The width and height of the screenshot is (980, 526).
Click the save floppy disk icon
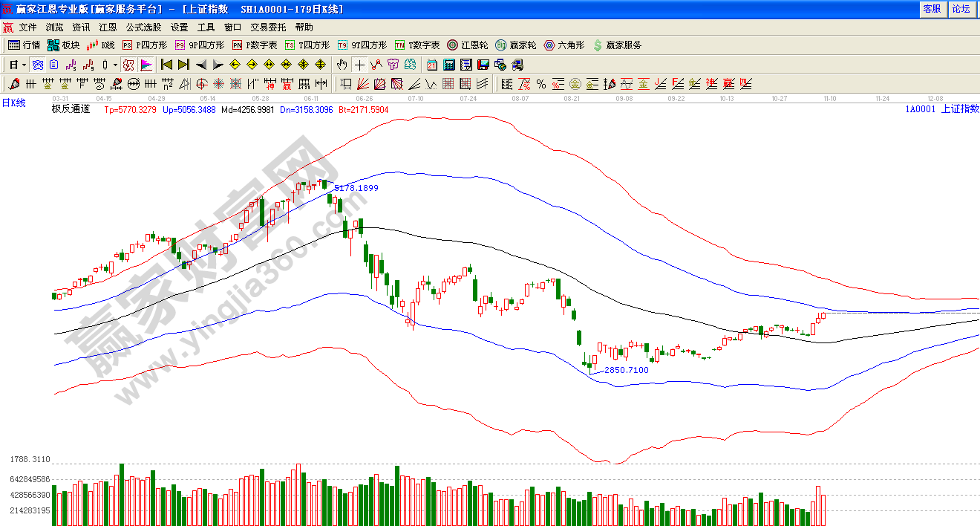(483, 65)
